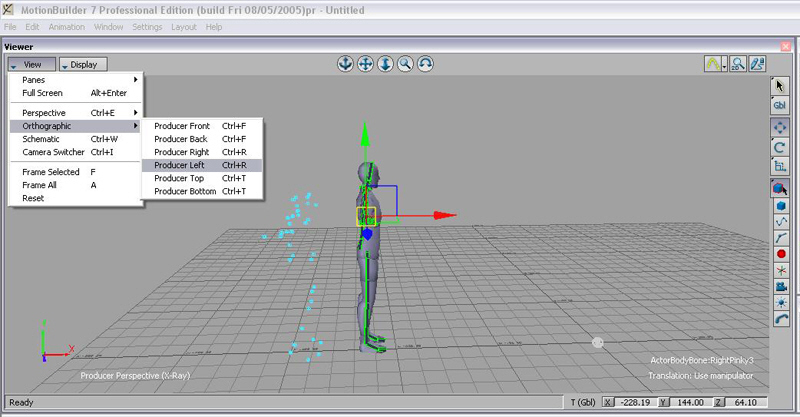Screen dimensions: 800x417
Task: Select the arrow selection tool in right toolbar
Action: [x=780, y=86]
